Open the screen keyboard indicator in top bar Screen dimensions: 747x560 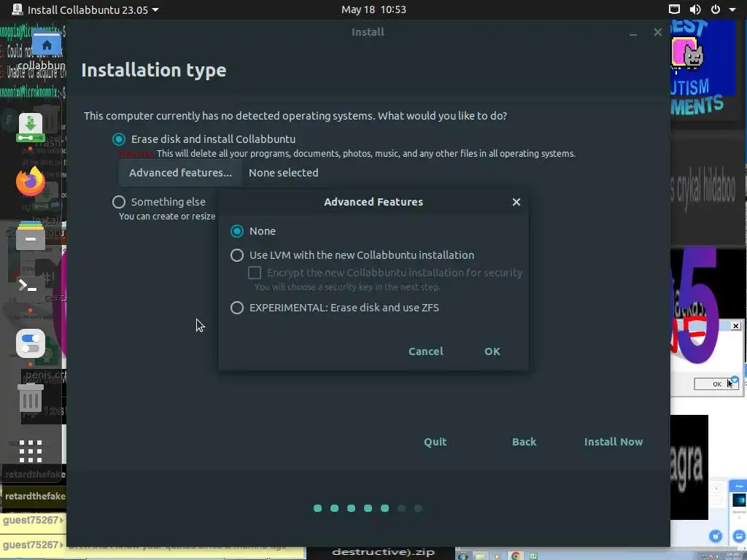pyautogui.click(x=674, y=9)
